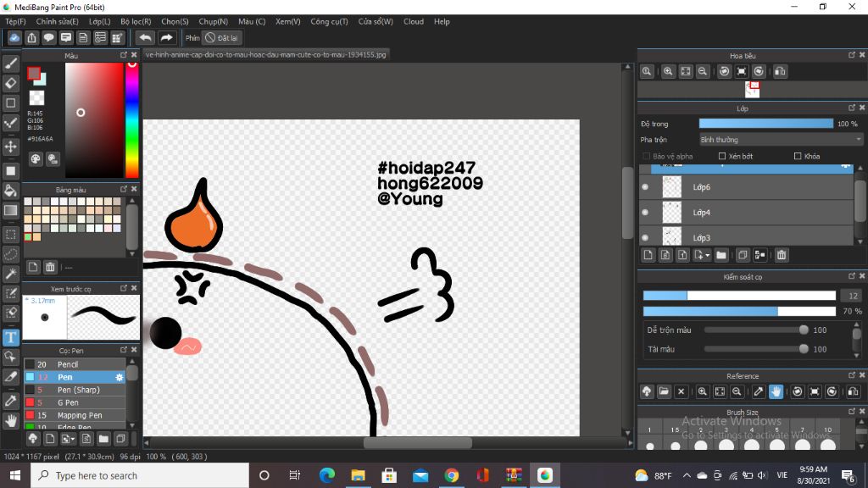Image resolution: width=868 pixels, height=488 pixels.
Task: Hide layer Lớp6 visibility dot
Action: [x=645, y=187]
